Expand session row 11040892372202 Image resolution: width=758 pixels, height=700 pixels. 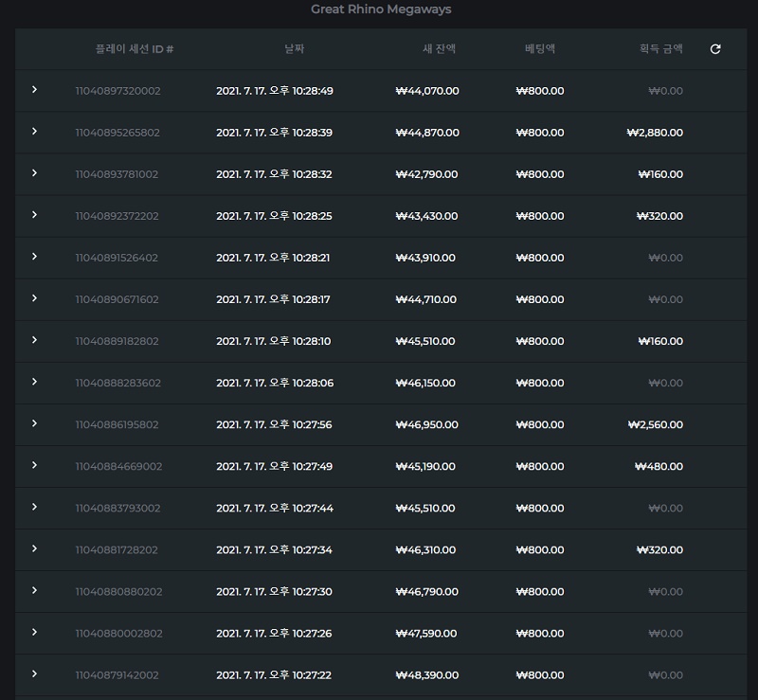pyautogui.click(x=34, y=215)
